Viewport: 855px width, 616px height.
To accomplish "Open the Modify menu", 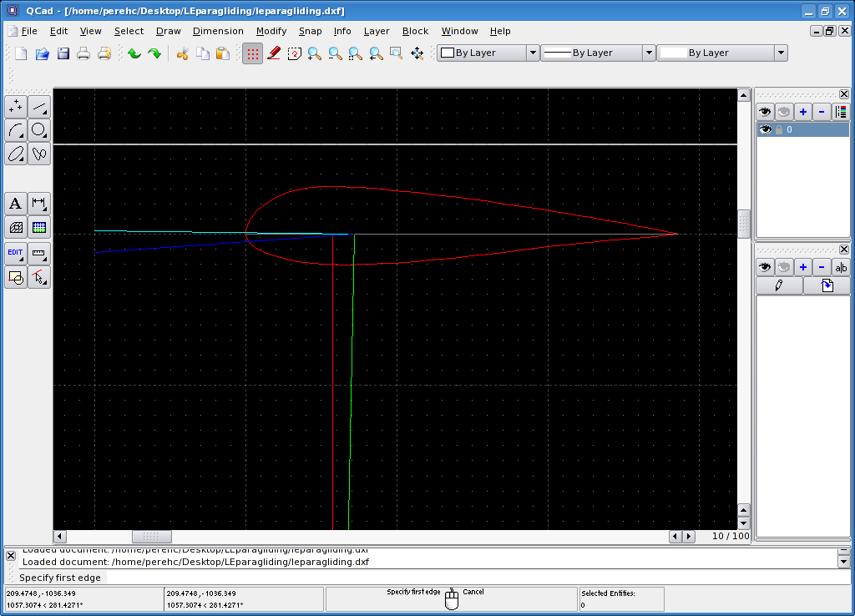I will (x=271, y=31).
